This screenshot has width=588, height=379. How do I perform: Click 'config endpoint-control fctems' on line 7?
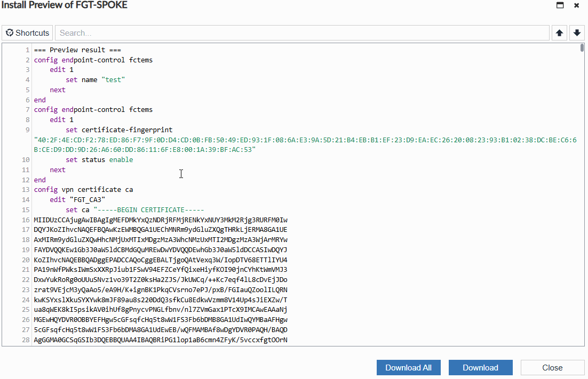93,110
